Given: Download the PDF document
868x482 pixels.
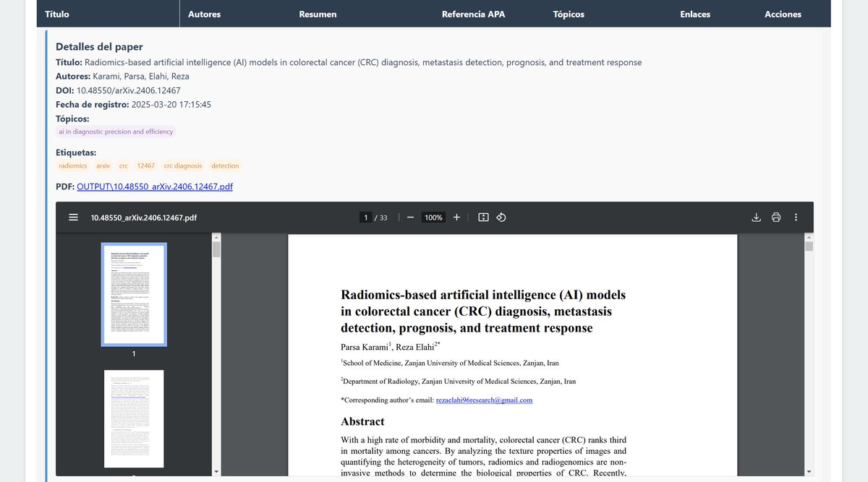Looking at the screenshot, I should (x=756, y=217).
